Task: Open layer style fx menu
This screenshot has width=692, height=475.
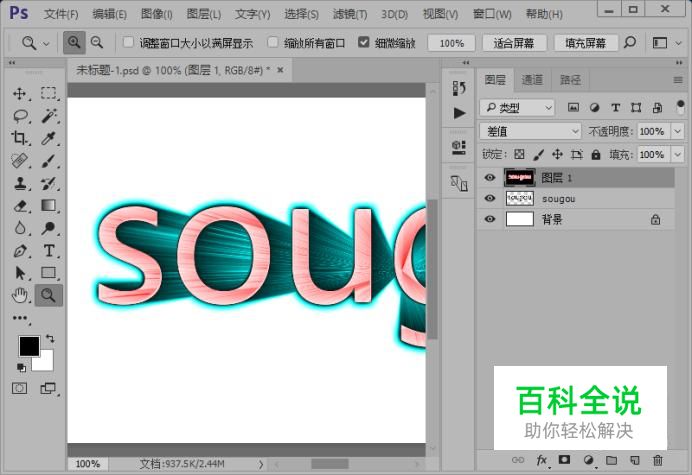Action: [542, 460]
